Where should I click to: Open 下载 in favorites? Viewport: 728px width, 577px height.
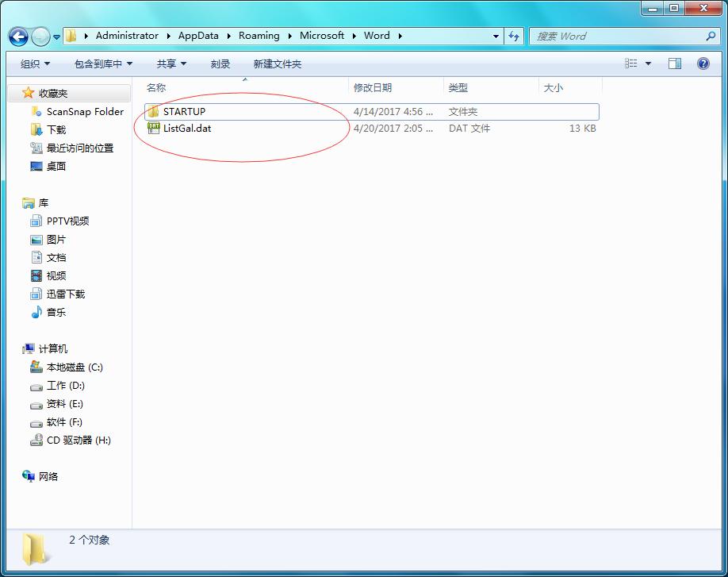pos(56,129)
